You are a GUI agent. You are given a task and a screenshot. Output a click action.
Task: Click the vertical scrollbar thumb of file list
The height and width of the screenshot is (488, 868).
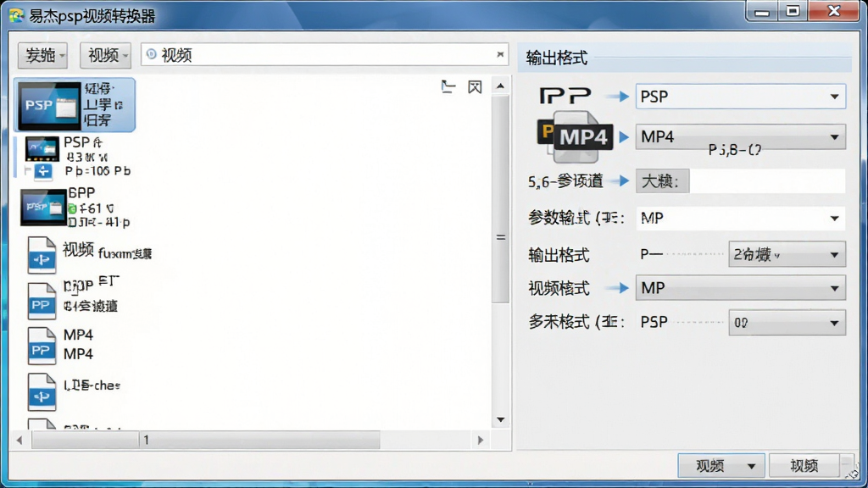pos(500,199)
